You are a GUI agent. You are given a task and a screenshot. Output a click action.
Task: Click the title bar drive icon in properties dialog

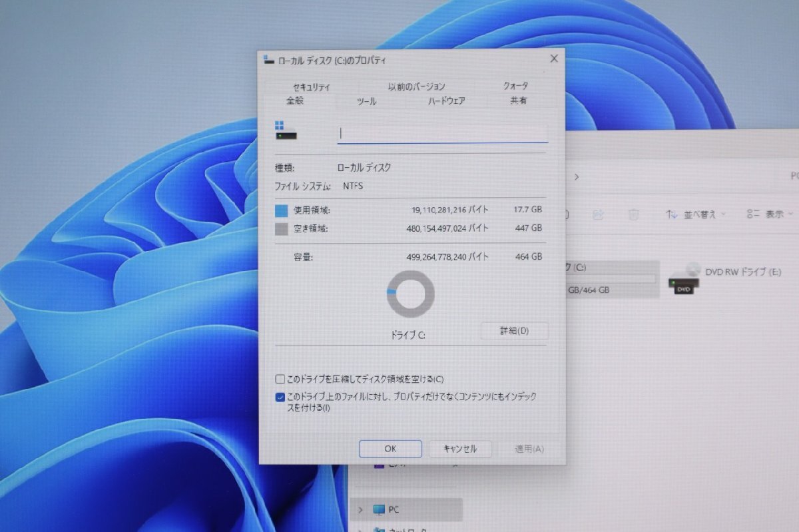click(268, 60)
